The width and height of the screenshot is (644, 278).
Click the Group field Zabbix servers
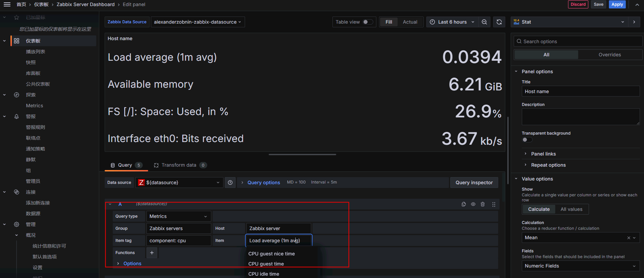[179, 228]
